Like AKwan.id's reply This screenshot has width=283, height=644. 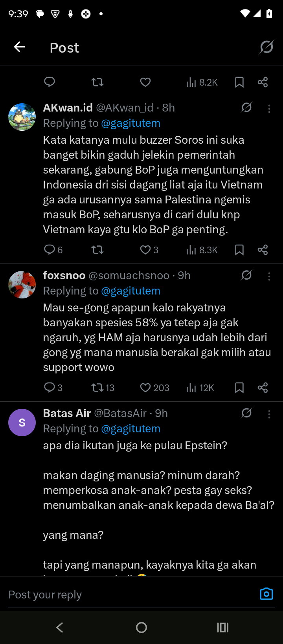(x=146, y=250)
